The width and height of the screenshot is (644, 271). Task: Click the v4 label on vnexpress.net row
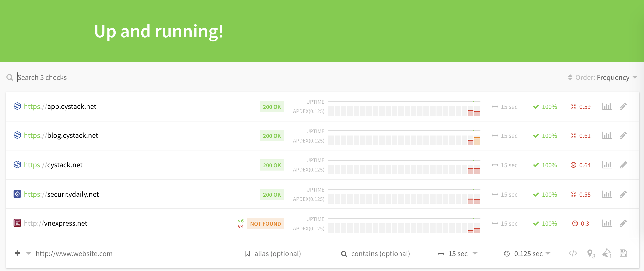coord(240,227)
